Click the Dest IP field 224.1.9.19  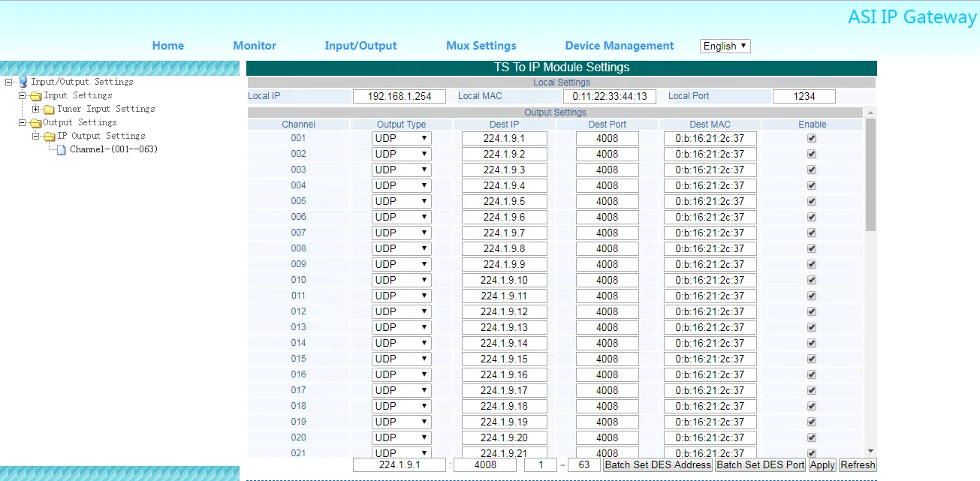pos(505,422)
